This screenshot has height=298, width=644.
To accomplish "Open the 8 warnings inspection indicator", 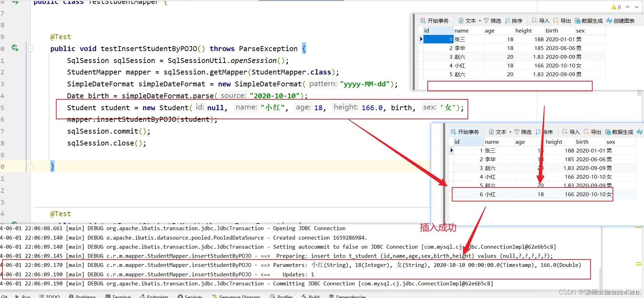I will (616, 7).
